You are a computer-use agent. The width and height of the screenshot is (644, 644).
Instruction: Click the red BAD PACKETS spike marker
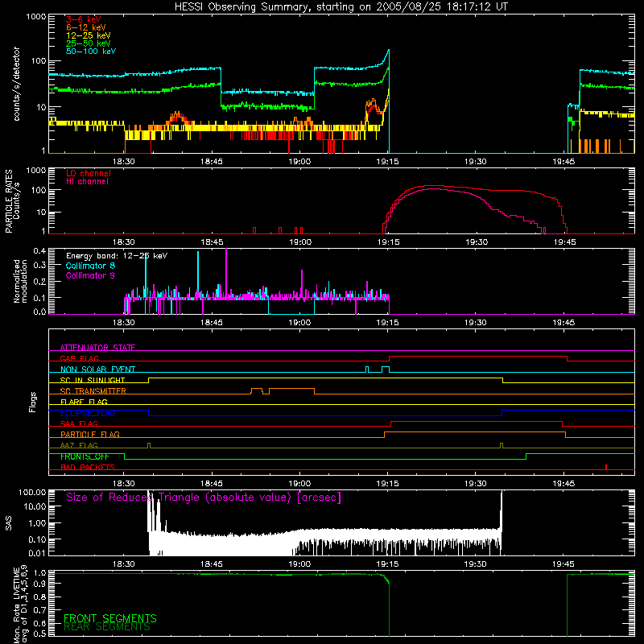606,467
